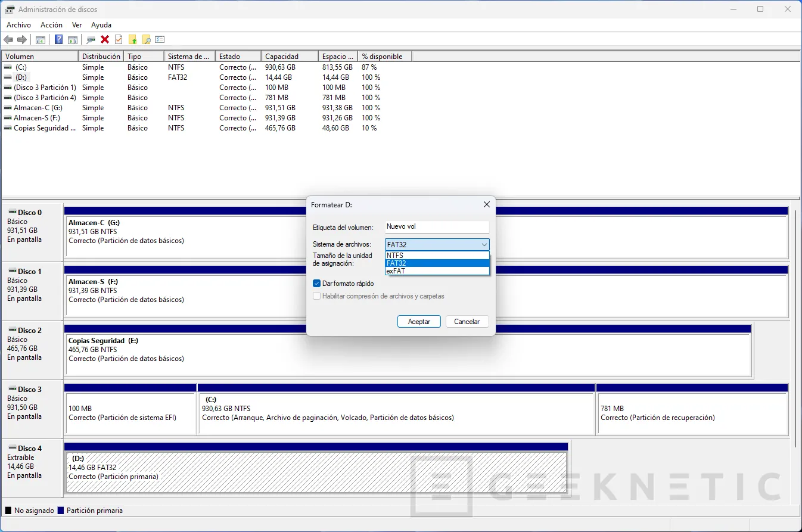This screenshot has height=532, width=802.
Task: Click the folder with magnifier icon
Action: coord(146,40)
